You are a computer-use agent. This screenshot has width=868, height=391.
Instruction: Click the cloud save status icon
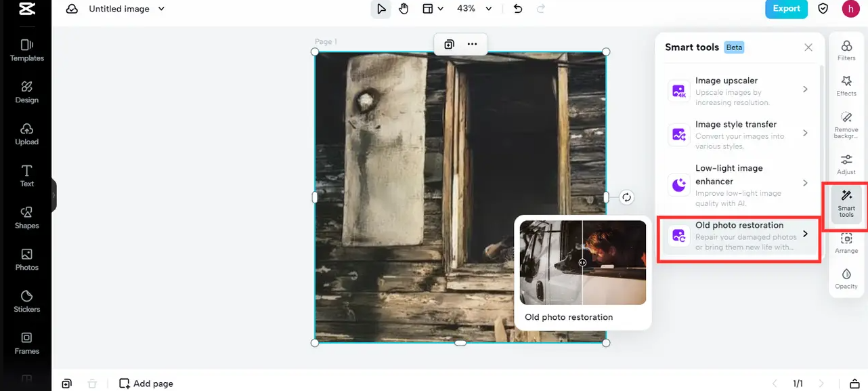[72, 9]
